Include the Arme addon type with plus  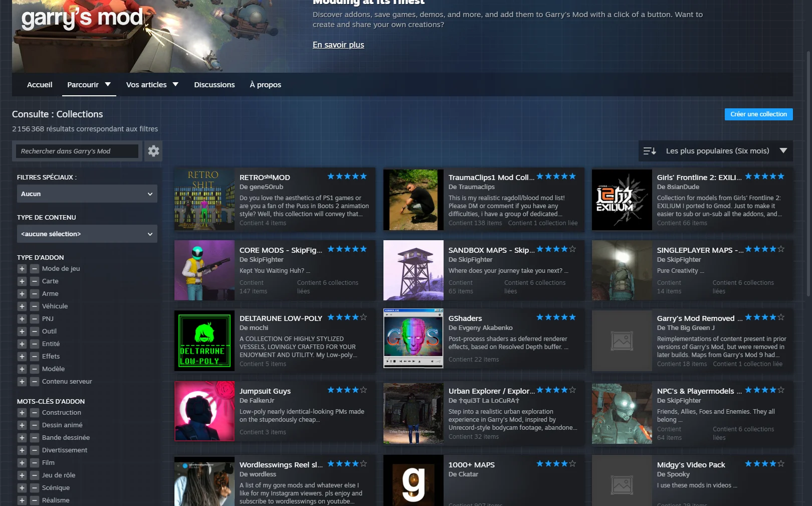pos(22,294)
